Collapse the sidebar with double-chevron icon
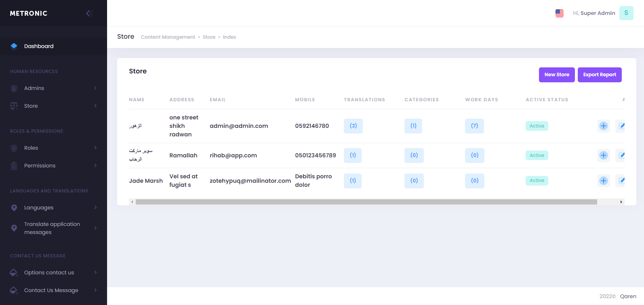 pyautogui.click(x=89, y=13)
